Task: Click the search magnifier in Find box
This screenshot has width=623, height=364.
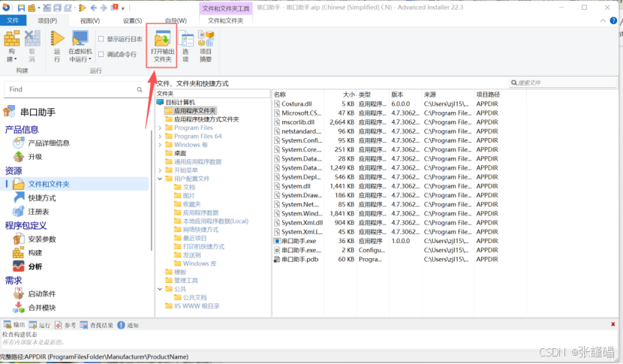Action: coord(140,90)
